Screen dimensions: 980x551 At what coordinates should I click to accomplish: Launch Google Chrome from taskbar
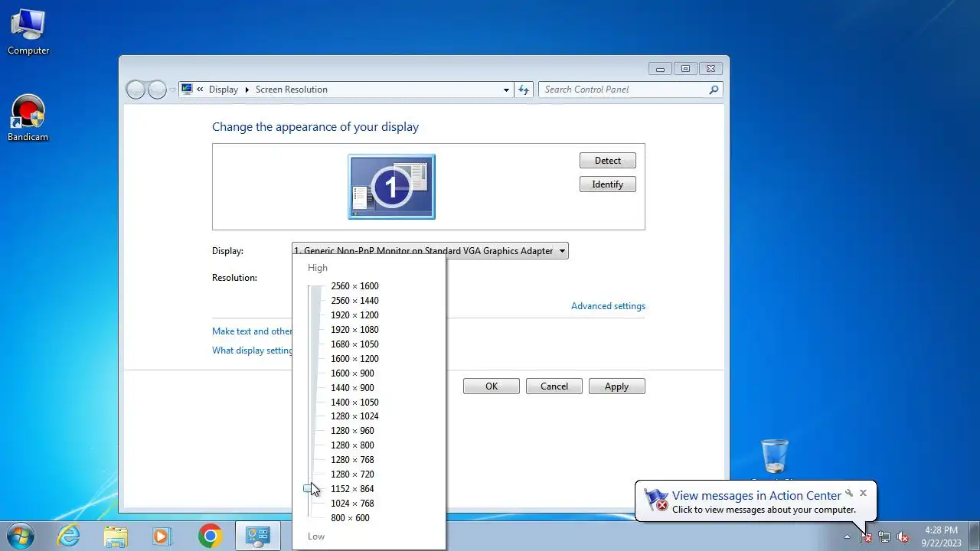(210, 536)
